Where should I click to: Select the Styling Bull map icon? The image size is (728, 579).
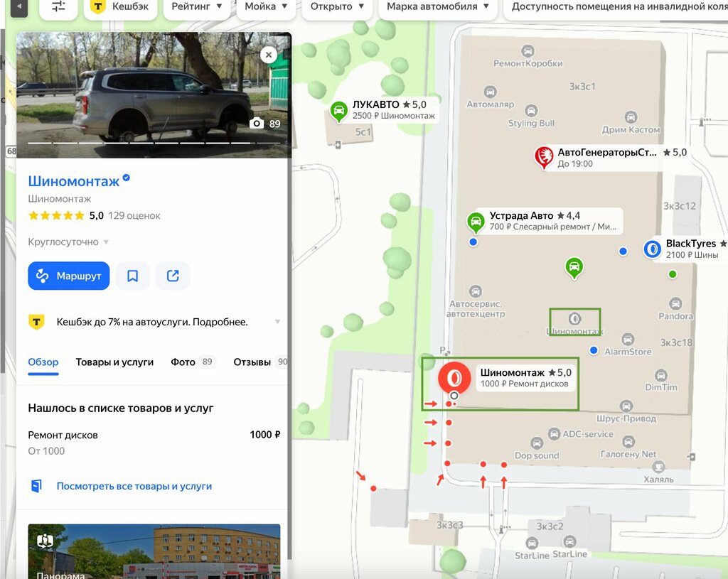531,110
